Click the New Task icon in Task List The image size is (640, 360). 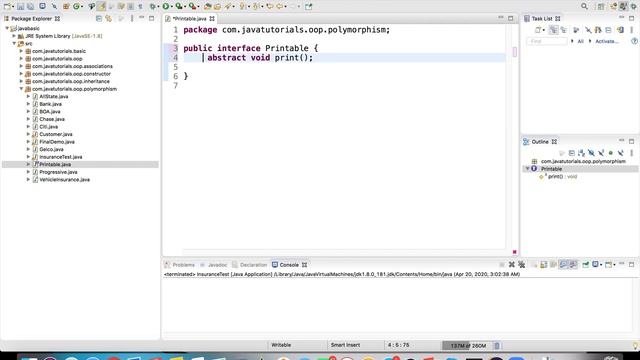pos(538,30)
